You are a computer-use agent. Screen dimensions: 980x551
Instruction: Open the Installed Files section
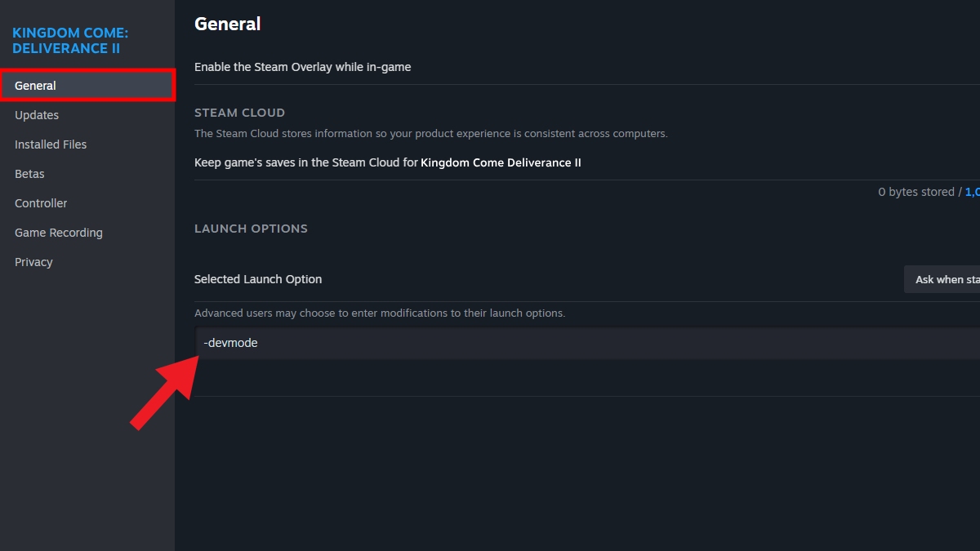coord(51,144)
